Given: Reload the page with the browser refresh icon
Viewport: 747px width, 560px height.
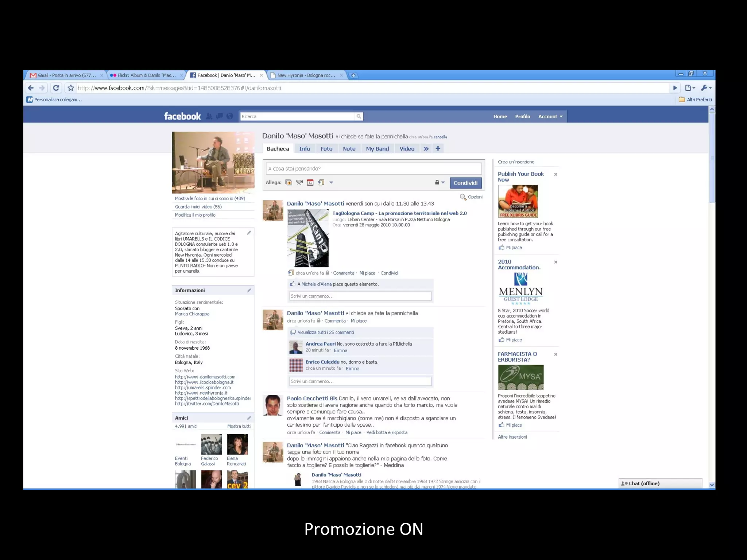Looking at the screenshot, I should 56,88.
